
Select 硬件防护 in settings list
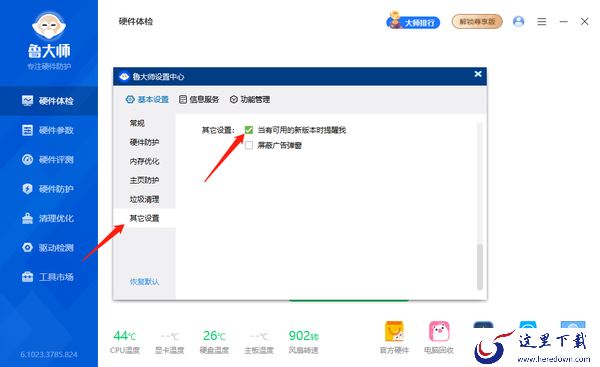pos(144,142)
